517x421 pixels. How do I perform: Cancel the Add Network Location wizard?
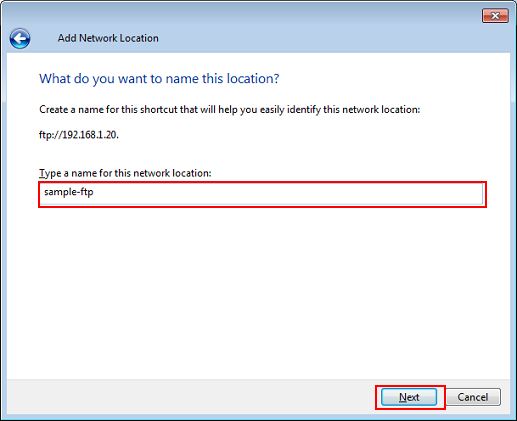pyautogui.click(x=473, y=397)
